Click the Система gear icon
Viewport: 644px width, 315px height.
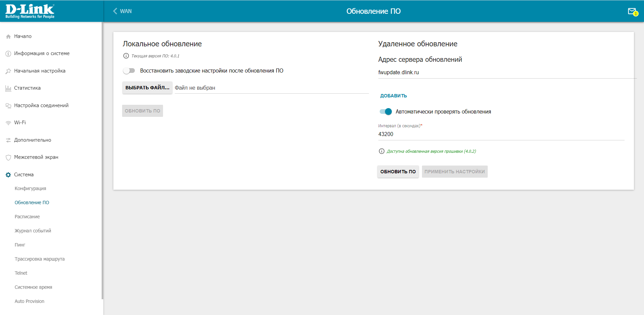(8, 175)
